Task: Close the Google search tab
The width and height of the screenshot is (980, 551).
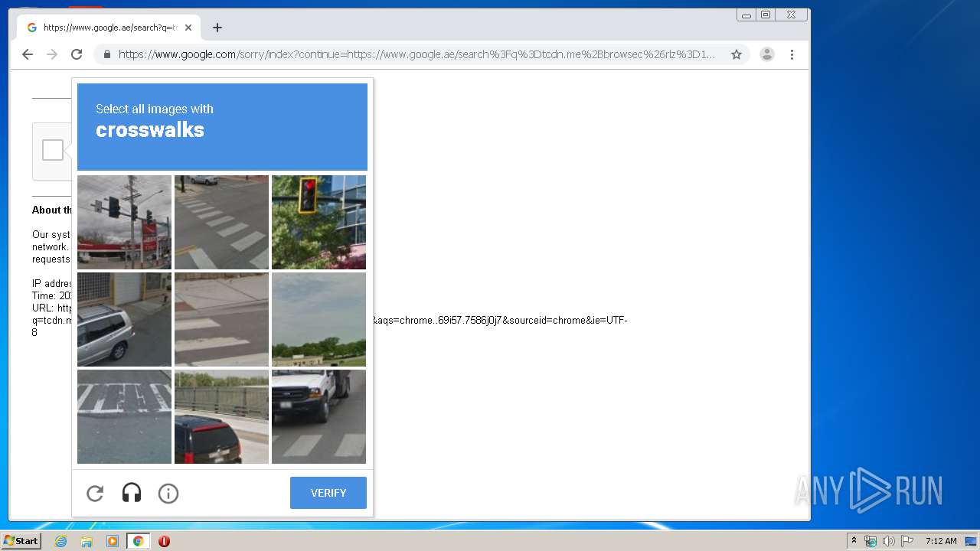Action: (188, 28)
